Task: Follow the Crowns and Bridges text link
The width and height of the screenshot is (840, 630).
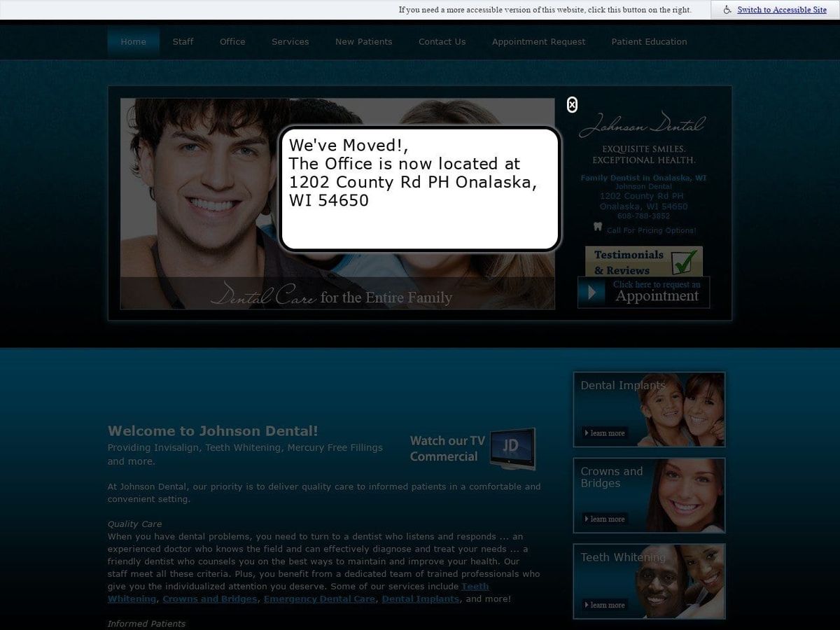Action: click(209, 599)
